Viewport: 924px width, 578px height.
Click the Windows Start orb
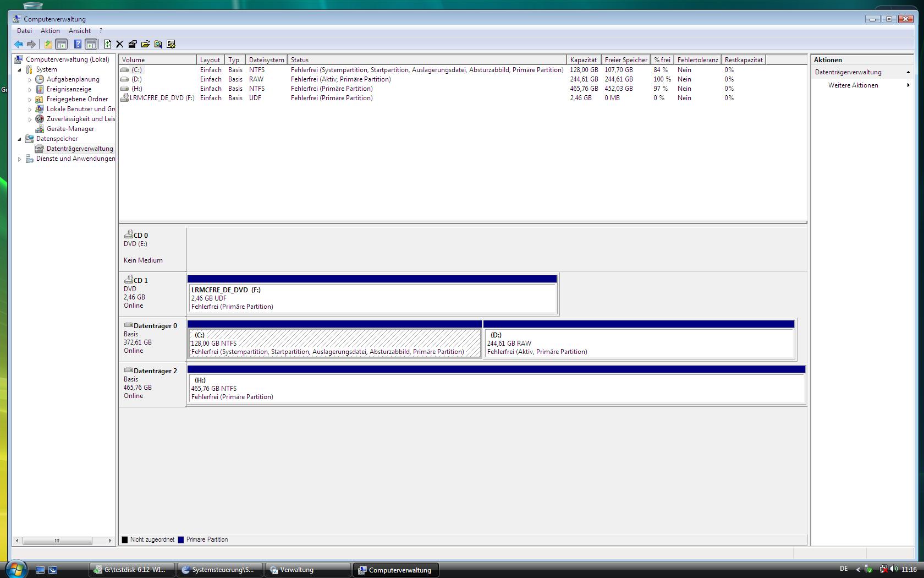15,569
